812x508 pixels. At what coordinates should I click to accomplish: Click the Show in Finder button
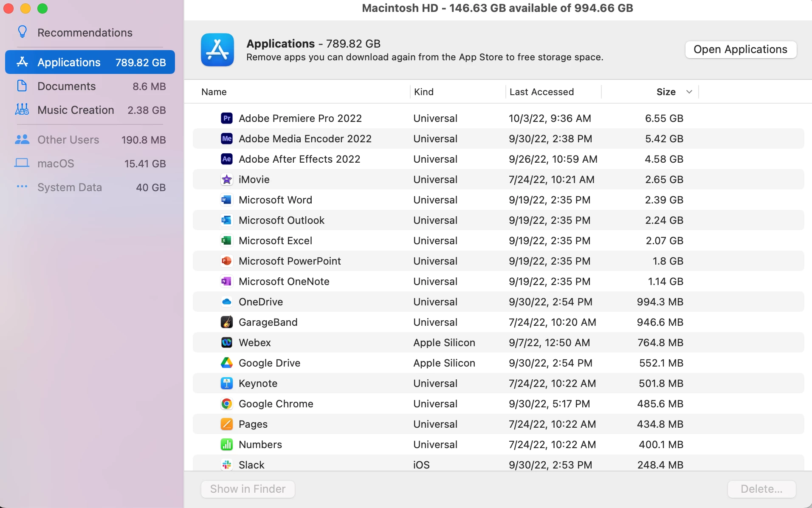[248, 489]
